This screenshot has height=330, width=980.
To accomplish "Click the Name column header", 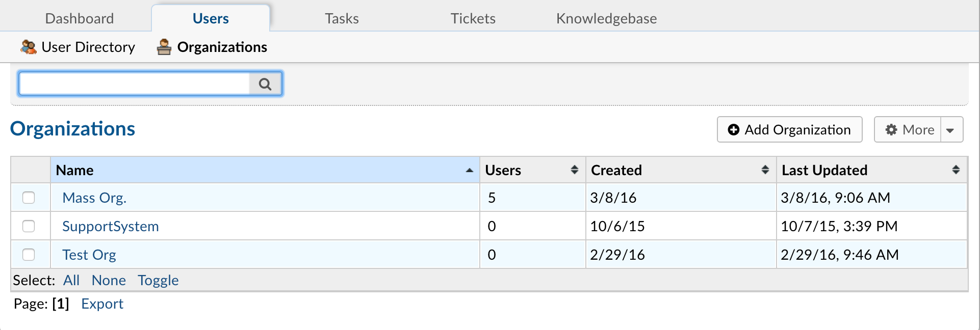I will click(x=265, y=170).
